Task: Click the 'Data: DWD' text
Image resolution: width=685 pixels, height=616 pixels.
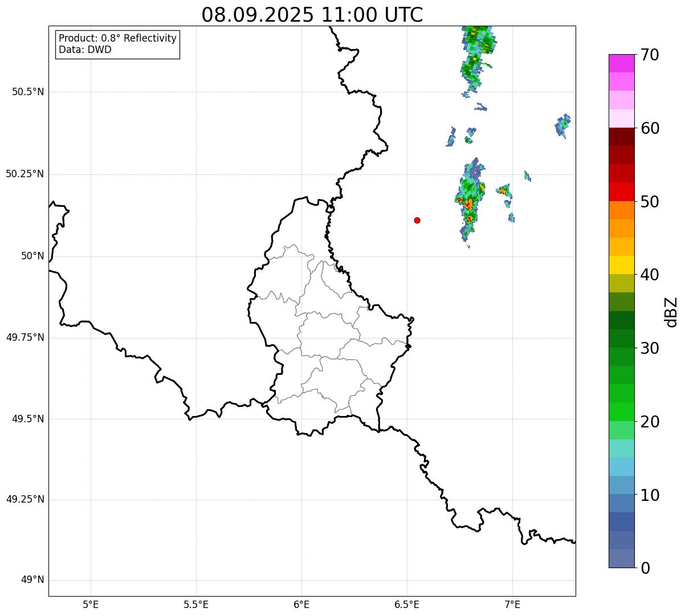Action: point(85,50)
